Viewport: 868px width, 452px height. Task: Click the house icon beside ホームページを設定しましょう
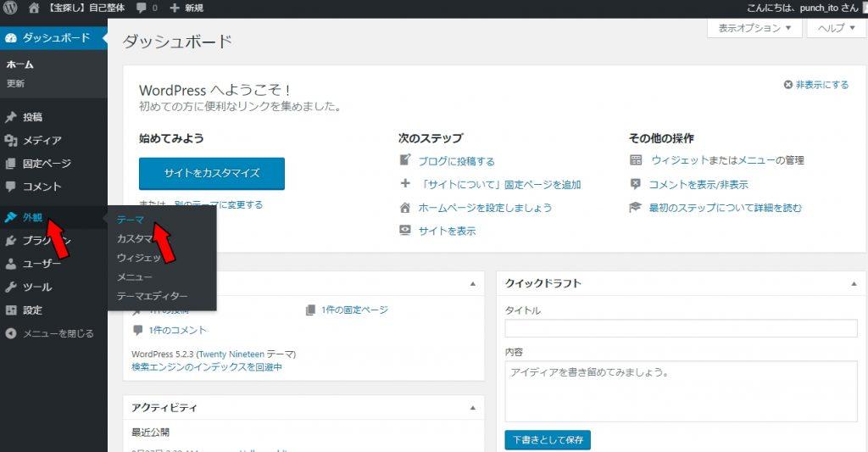click(x=405, y=208)
